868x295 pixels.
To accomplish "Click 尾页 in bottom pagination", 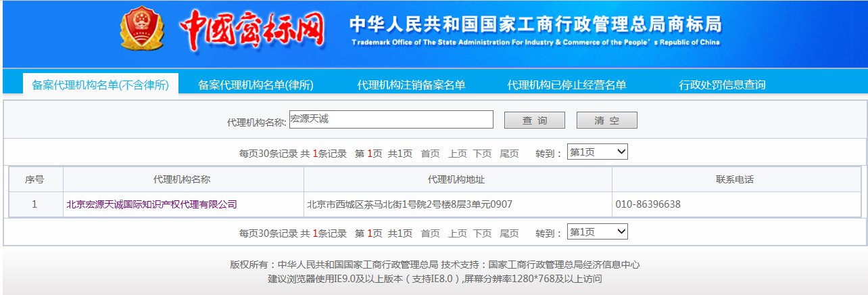I will coord(509,233).
